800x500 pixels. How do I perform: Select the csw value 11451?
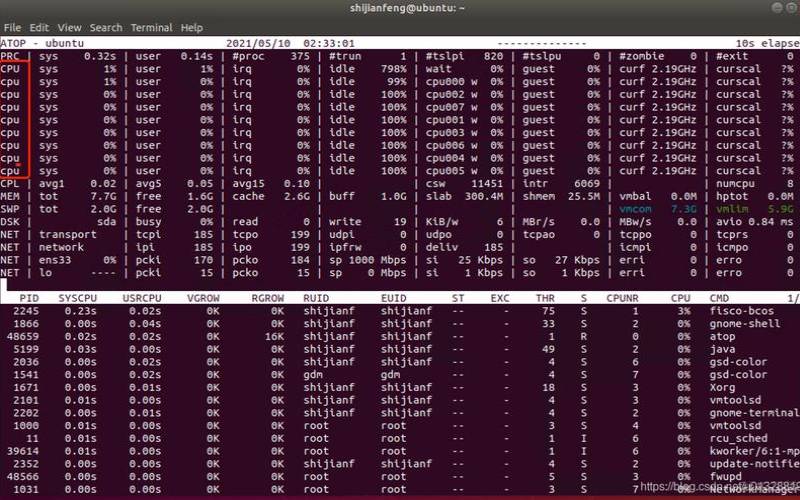pyautogui.click(x=487, y=184)
